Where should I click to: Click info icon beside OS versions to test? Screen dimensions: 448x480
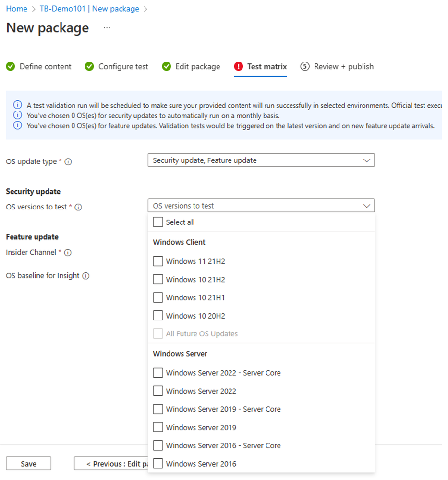(78, 208)
